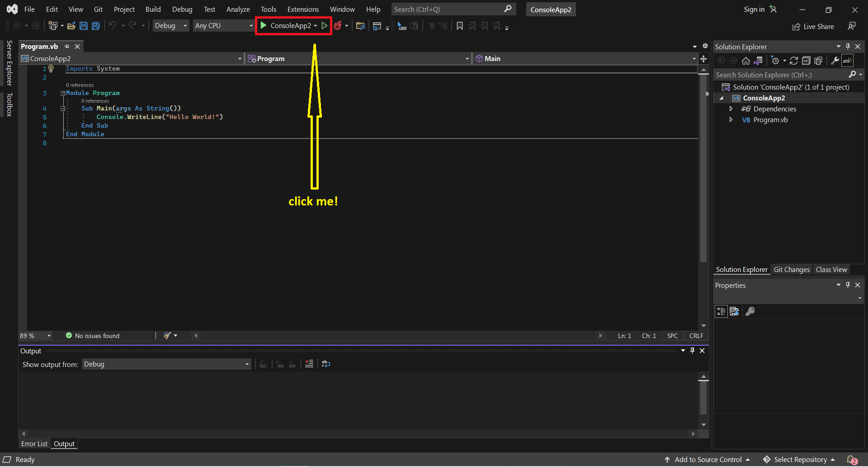Toggle Show All Files in Solution Explorer

coord(818,61)
